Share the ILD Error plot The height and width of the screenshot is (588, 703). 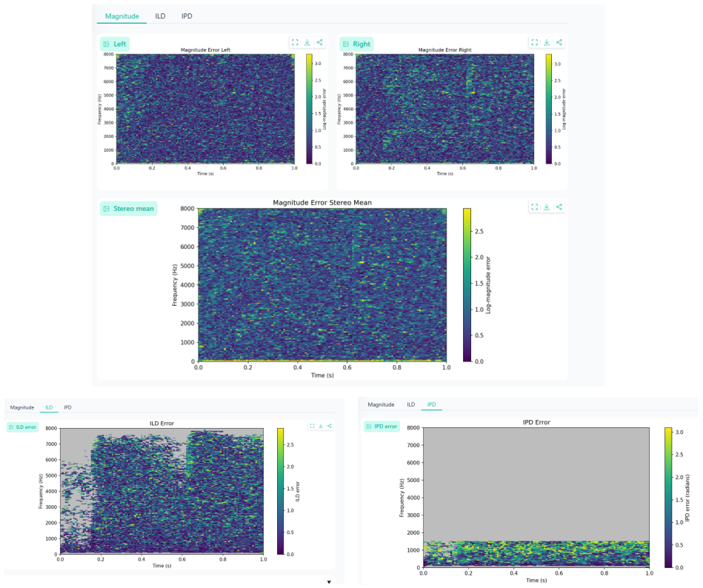(330, 426)
